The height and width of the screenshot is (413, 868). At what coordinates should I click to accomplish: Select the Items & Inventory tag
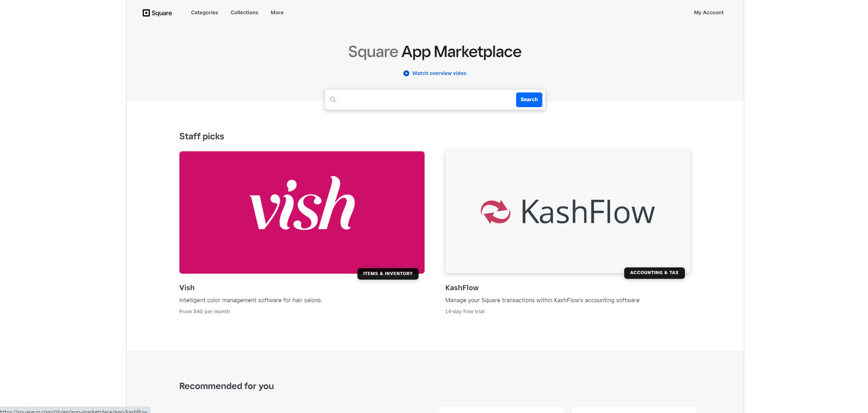pos(388,274)
